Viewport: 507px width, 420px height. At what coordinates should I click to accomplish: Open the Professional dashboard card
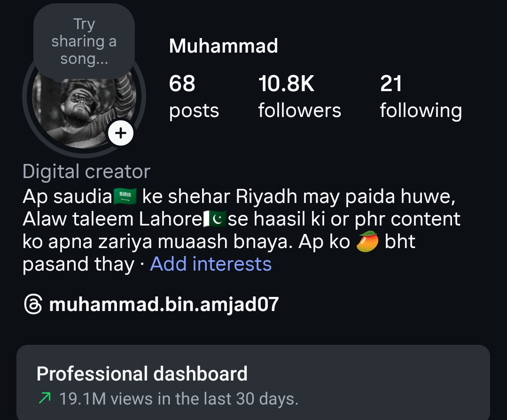[x=253, y=382]
